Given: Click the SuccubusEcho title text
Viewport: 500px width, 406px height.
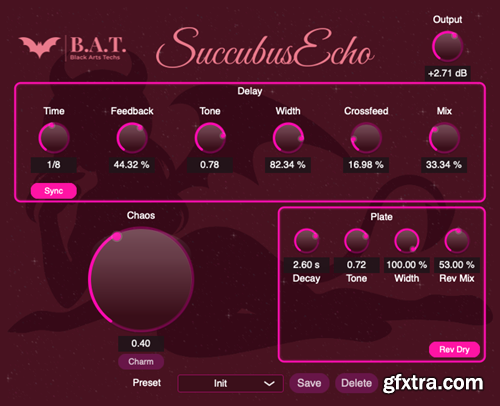Looking at the screenshot, I should pos(265,49).
